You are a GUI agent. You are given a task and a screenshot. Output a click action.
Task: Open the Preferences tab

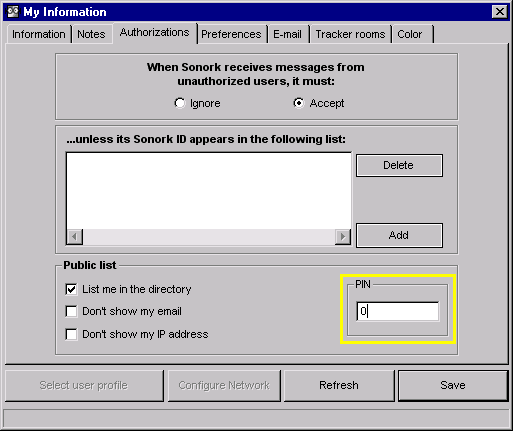pos(231,34)
